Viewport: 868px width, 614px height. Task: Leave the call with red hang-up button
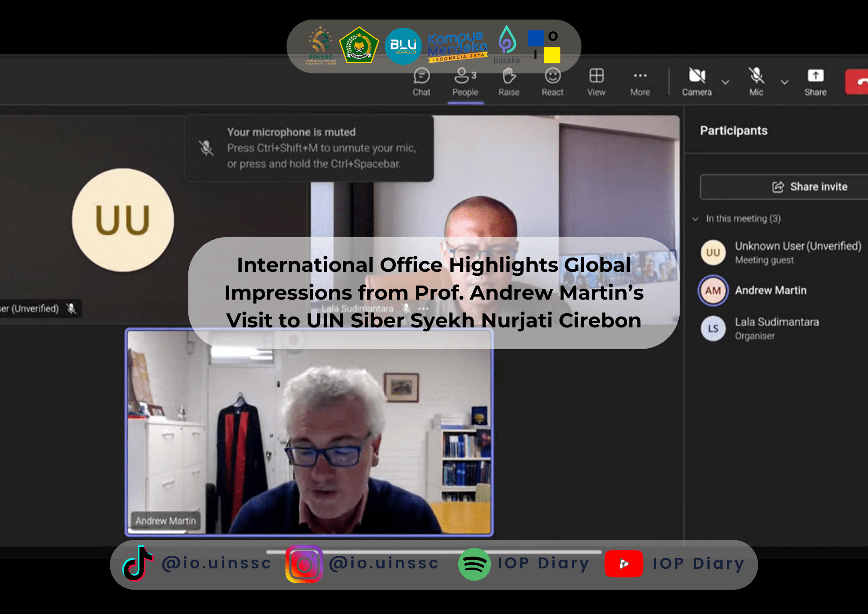click(x=857, y=82)
